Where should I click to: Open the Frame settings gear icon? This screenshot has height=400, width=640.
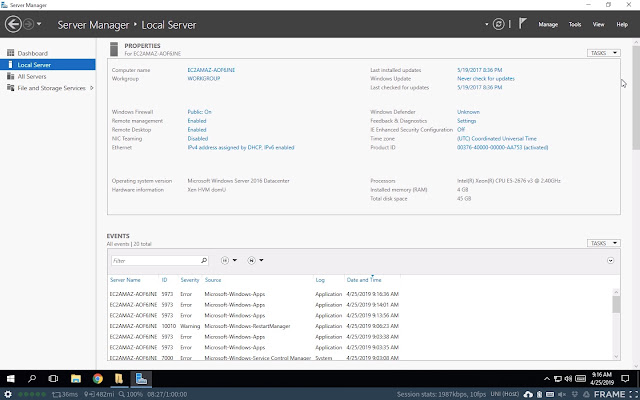(8, 394)
